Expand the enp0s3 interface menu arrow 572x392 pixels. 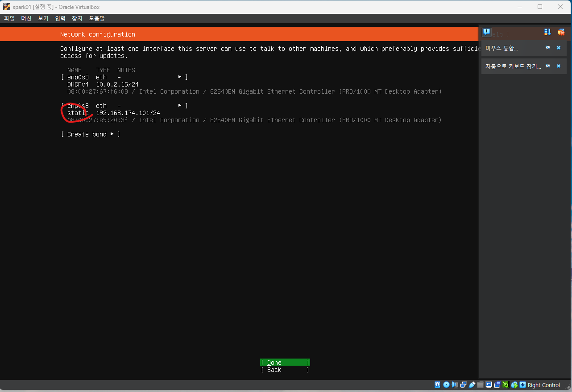coord(180,77)
